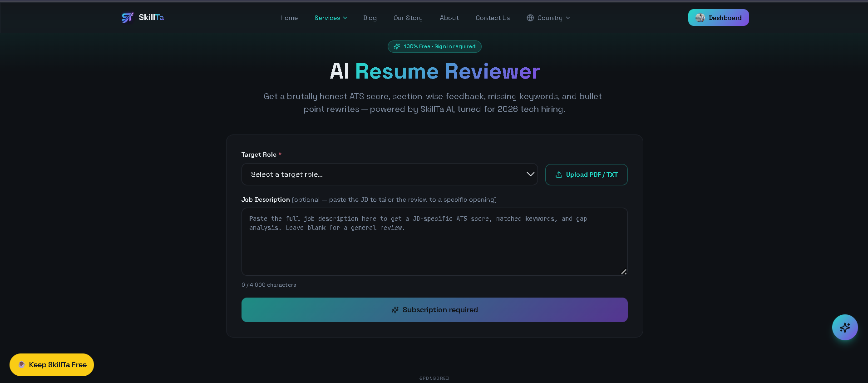Image resolution: width=868 pixels, height=383 pixels.
Task: Focus the Job Description text area
Action: pyautogui.click(x=434, y=242)
